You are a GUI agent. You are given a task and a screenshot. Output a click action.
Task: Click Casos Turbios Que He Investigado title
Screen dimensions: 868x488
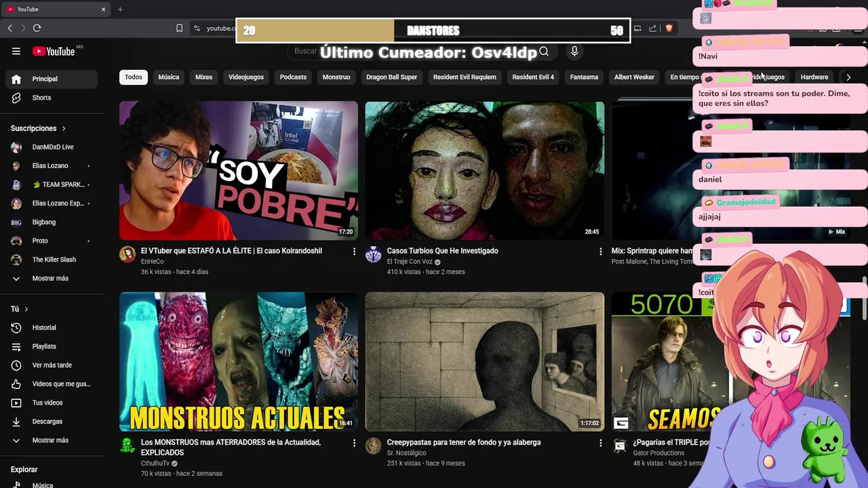(442, 251)
